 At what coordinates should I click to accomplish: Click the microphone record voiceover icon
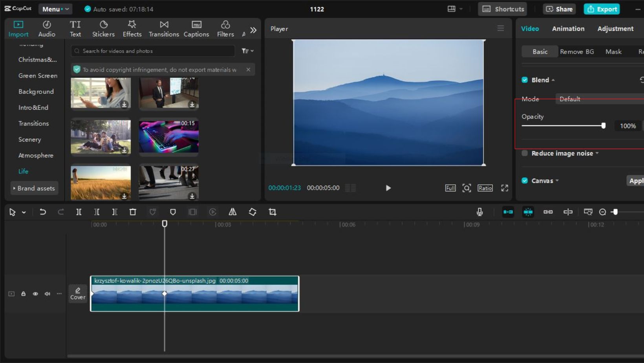pos(479,212)
